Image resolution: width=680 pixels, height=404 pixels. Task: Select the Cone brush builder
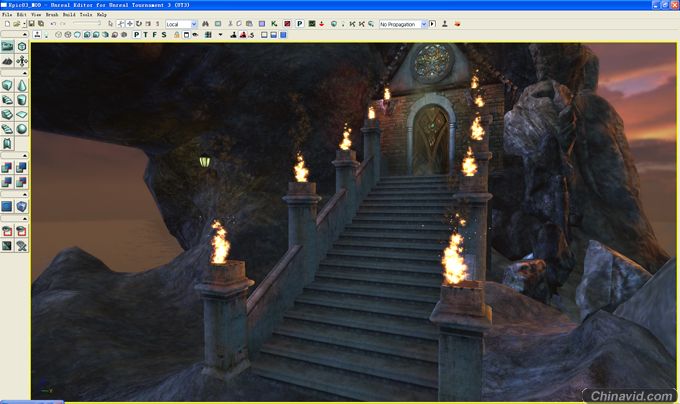pyautogui.click(x=22, y=85)
